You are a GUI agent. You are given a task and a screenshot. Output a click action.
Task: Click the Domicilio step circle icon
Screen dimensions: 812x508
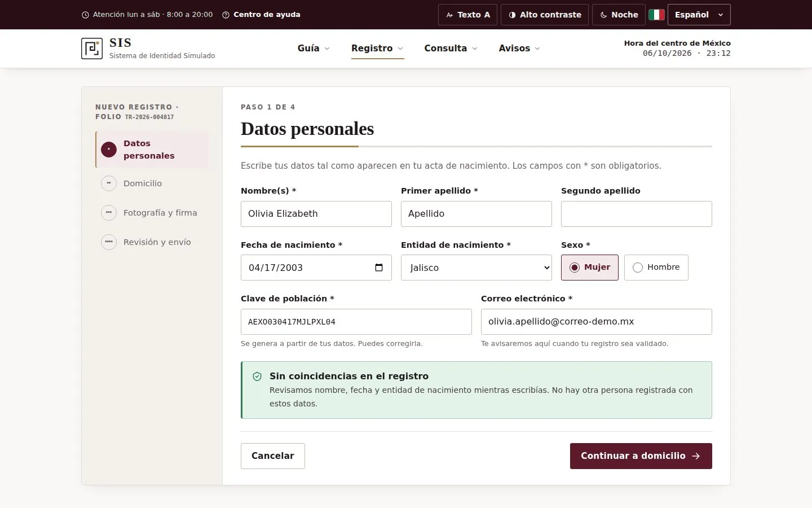pyautogui.click(x=109, y=183)
